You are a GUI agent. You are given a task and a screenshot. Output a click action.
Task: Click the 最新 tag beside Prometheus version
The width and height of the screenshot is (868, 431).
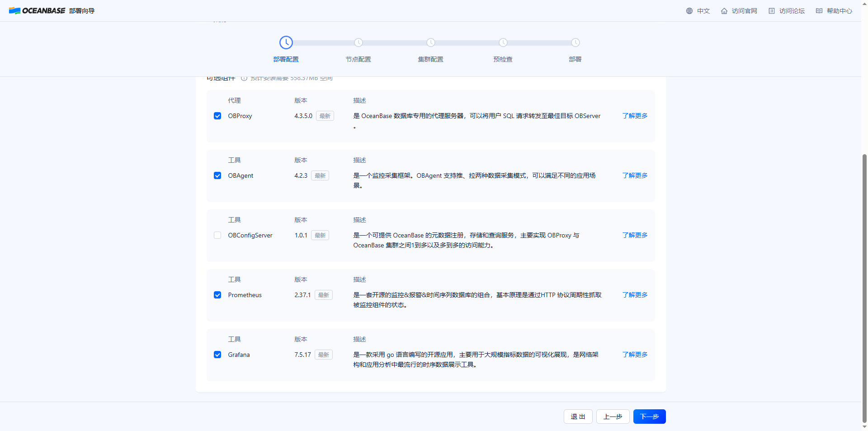324,295
